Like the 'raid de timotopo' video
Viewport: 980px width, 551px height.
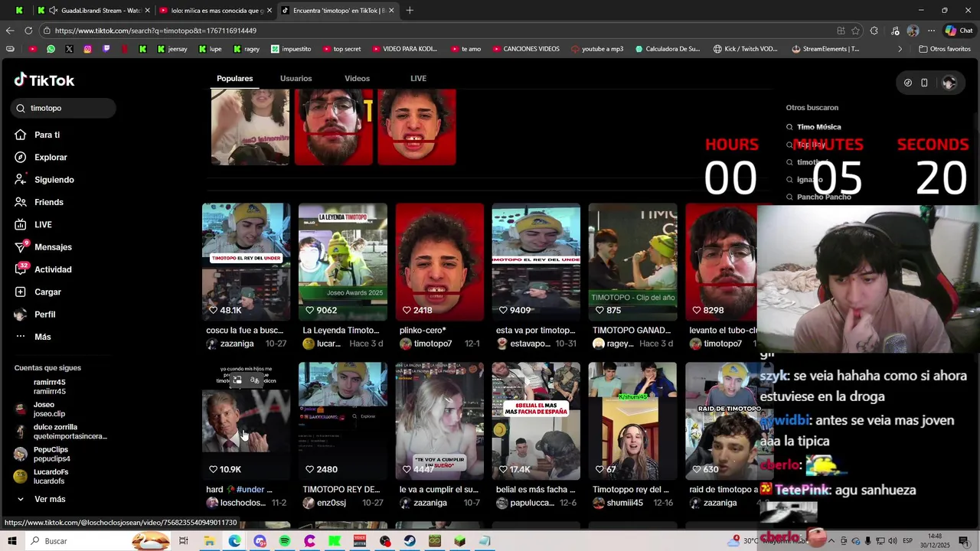point(695,469)
